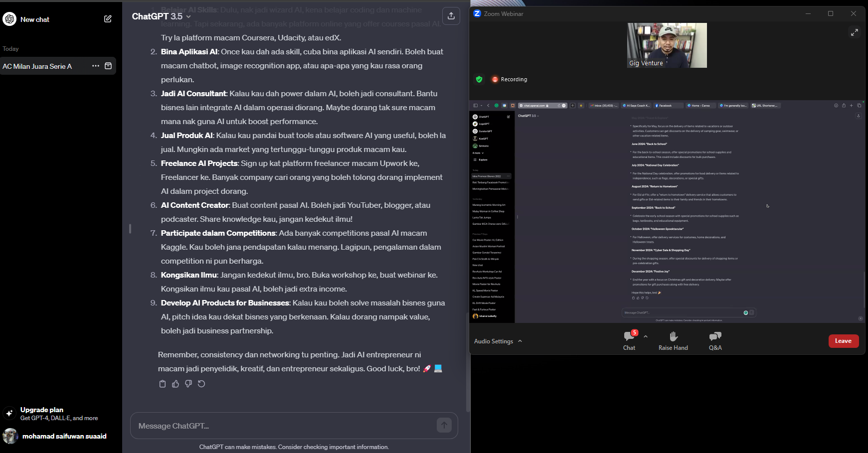Viewport: 868px width, 453px height.
Task: Open the ChatGPT 3.5 model dropdown
Action: (161, 16)
